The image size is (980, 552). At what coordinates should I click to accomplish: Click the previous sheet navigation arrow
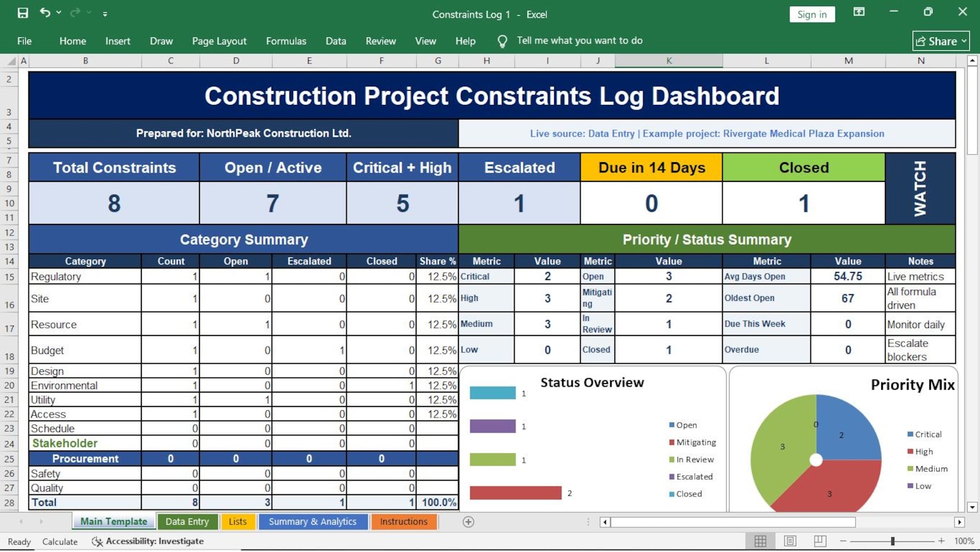[21, 522]
